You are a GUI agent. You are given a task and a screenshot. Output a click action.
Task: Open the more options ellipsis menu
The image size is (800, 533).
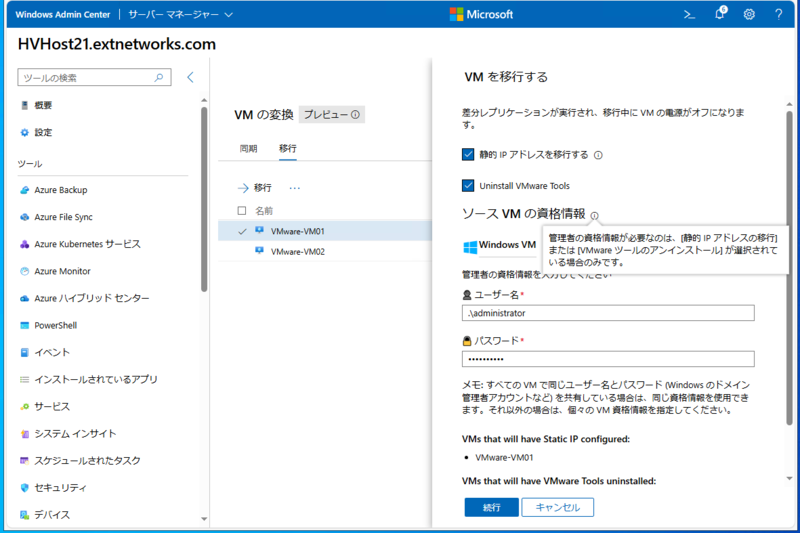[294, 188]
